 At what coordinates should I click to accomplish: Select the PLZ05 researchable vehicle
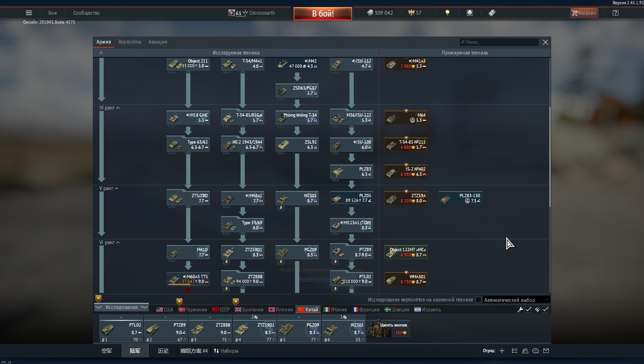point(351,199)
